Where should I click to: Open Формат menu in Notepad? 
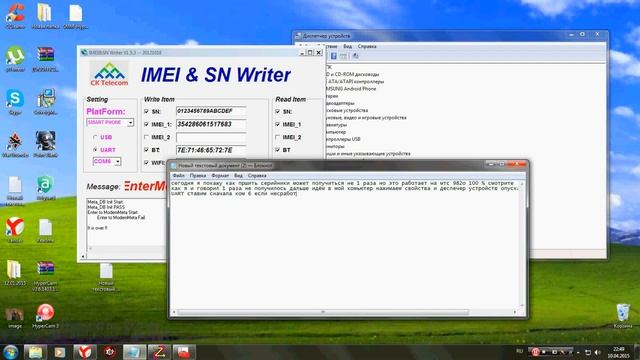220,176
